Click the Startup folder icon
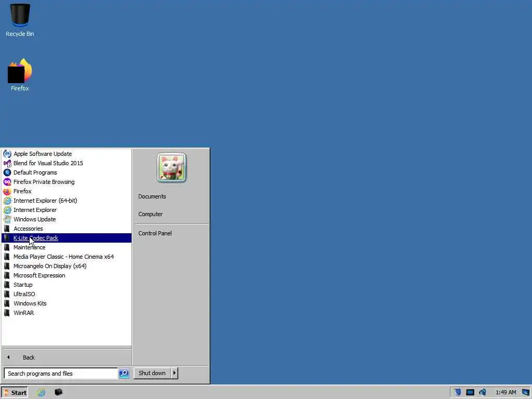 pyautogui.click(x=7, y=285)
